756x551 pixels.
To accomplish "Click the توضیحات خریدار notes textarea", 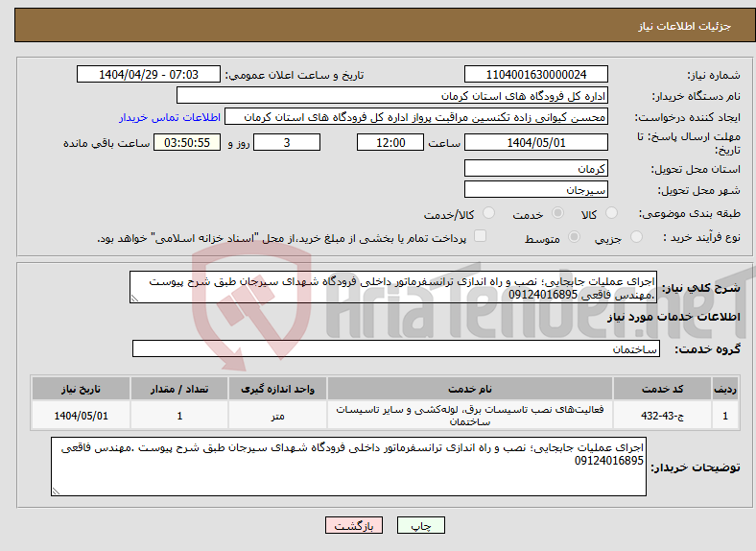I will click(x=348, y=467).
